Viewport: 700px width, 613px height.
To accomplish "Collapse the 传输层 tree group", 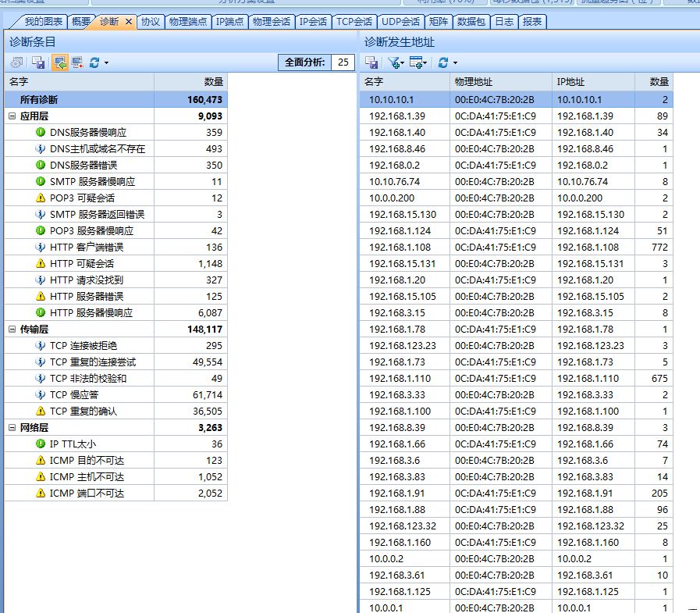I will click(12, 330).
